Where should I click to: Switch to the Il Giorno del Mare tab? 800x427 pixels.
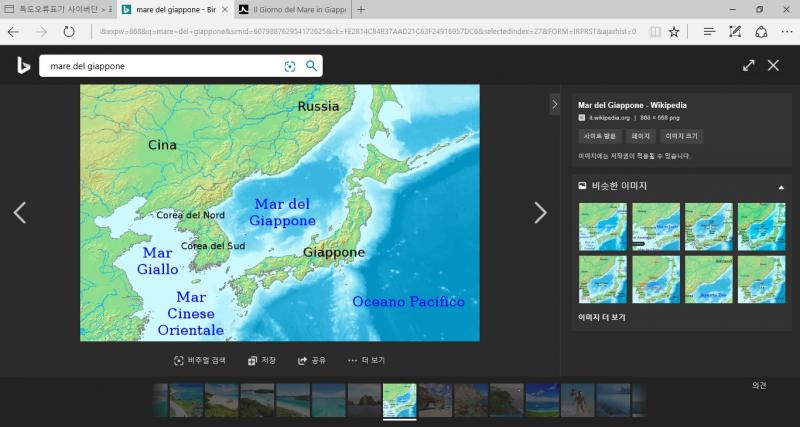[x=292, y=9]
